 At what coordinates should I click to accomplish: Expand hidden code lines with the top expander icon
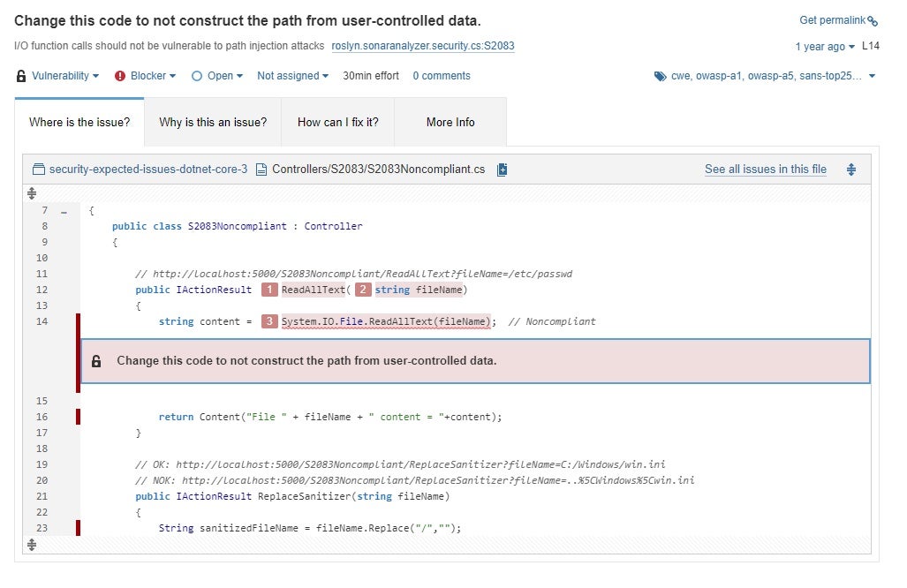(x=32, y=192)
